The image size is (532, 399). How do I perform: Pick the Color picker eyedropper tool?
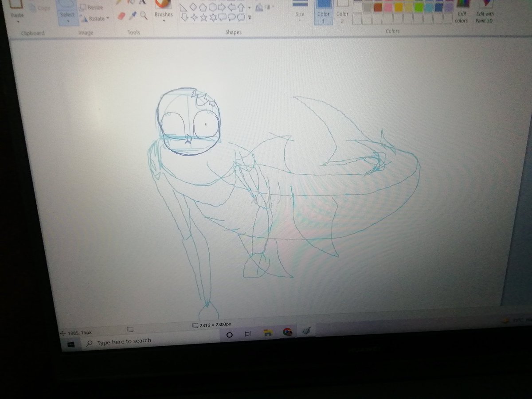point(133,16)
